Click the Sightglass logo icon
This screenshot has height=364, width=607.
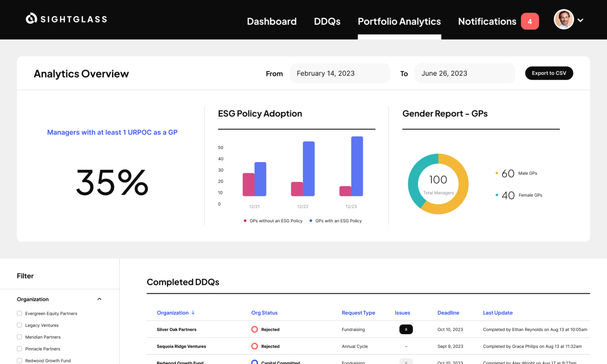click(31, 19)
